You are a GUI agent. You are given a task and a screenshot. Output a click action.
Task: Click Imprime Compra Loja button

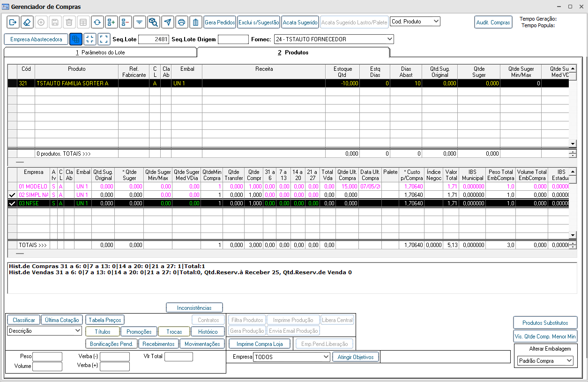point(260,344)
